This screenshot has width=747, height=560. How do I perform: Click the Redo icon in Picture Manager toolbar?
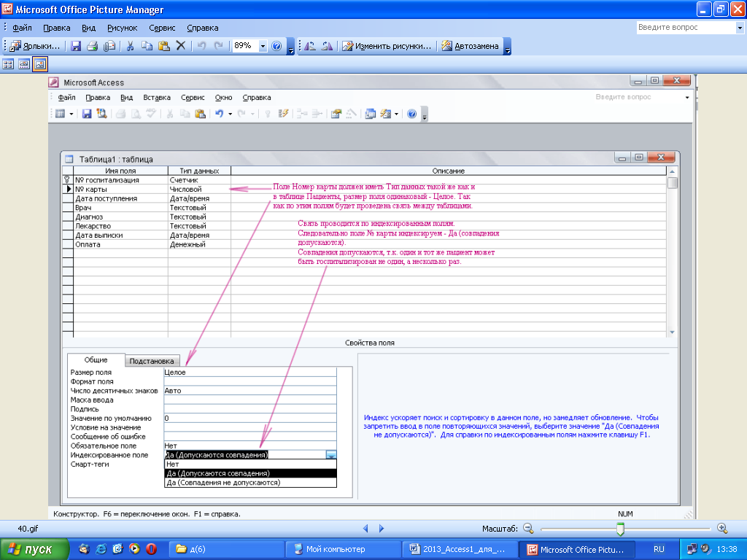(x=219, y=46)
